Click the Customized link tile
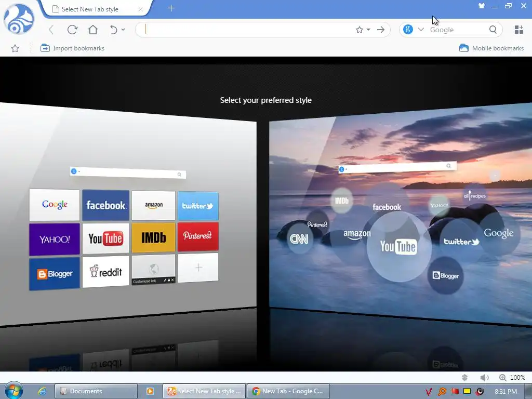 coord(153,270)
